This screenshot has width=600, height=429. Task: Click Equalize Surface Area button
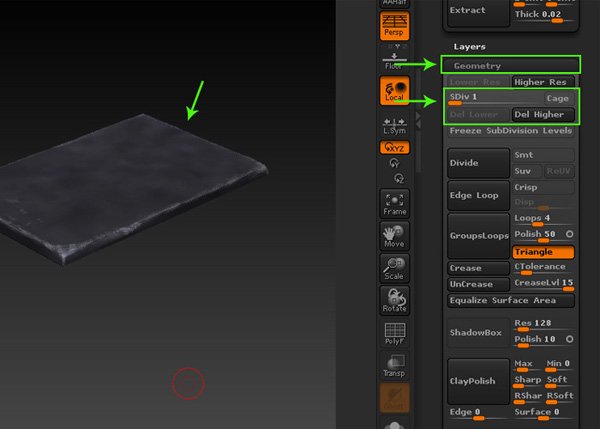coord(510,300)
